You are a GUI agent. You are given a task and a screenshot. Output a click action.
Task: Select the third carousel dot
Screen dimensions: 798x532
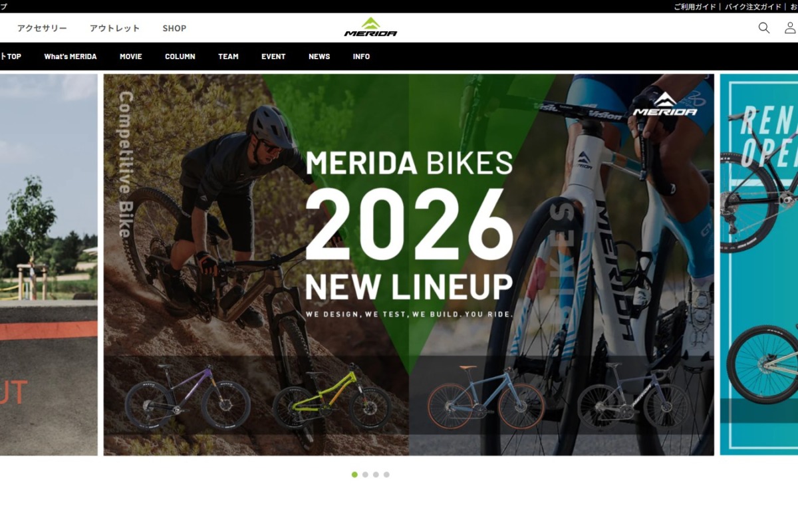[x=376, y=475]
